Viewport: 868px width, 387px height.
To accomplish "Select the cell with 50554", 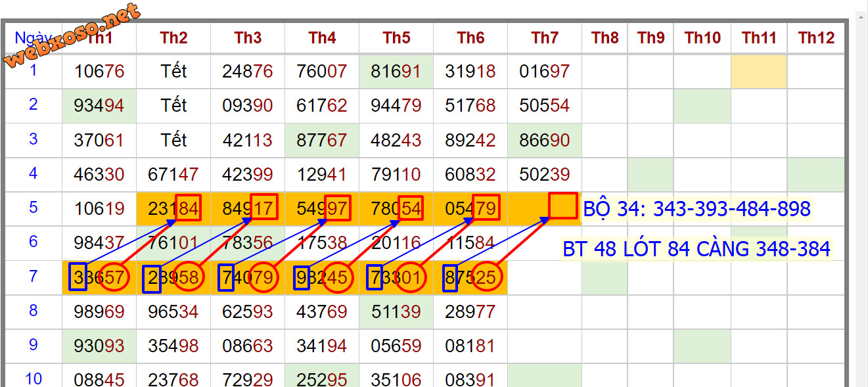I will pyautogui.click(x=545, y=106).
